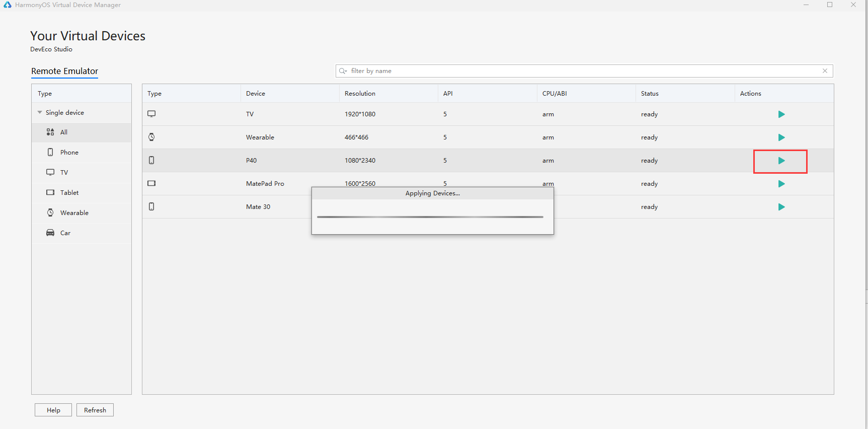Click the Wearable watch icon in sidebar

tap(50, 212)
